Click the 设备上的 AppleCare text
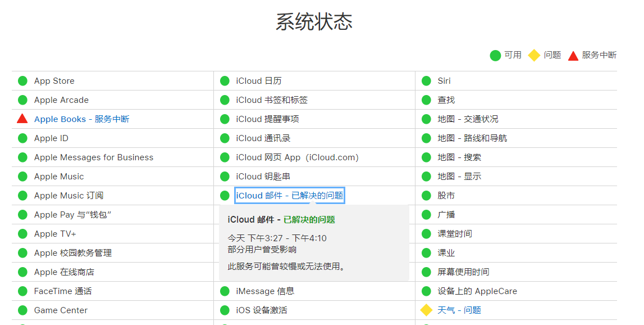 (x=477, y=291)
